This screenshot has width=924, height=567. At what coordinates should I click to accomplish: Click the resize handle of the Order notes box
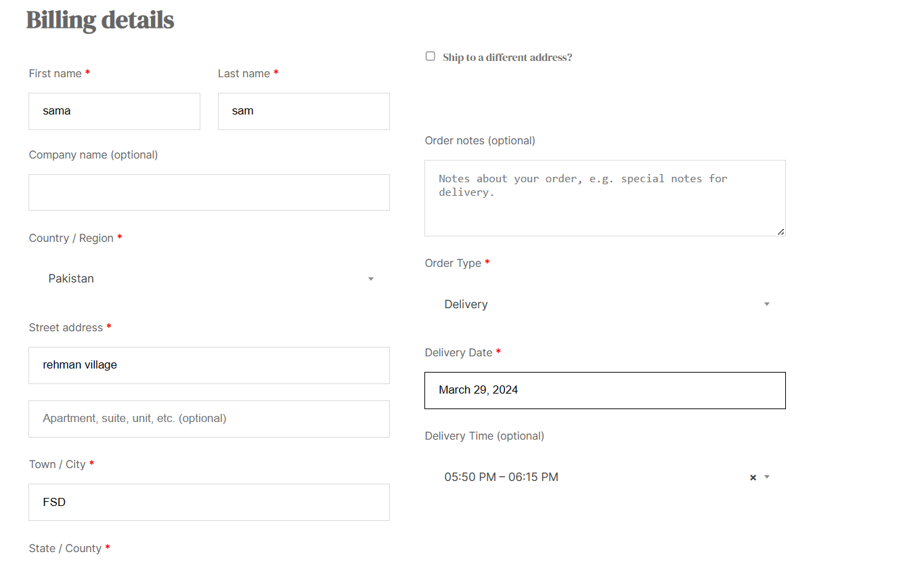point(780,231)
